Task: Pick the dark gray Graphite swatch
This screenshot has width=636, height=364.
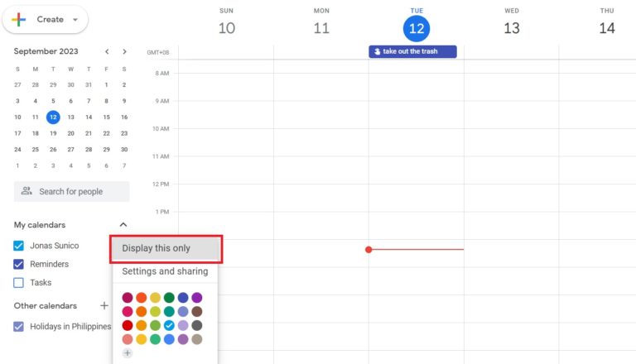Action: pyautogui.click(x=197, y=325)
